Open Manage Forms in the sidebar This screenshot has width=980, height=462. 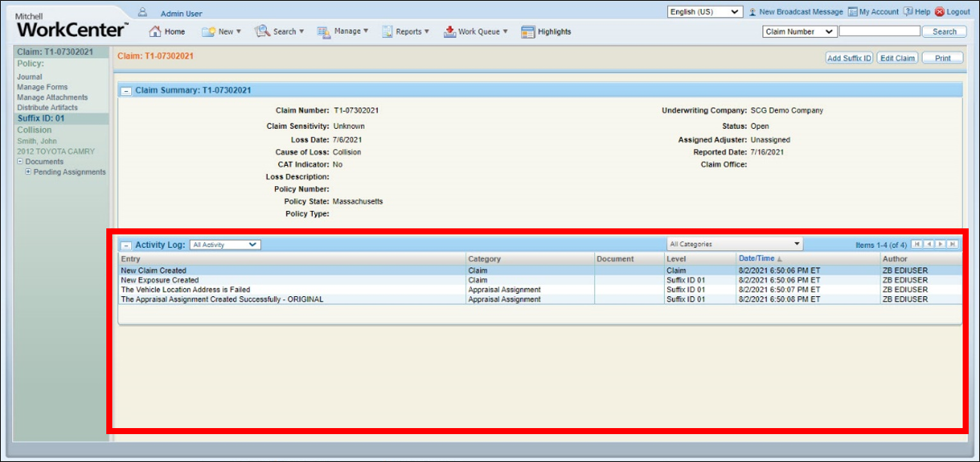pyautogui.click(x=42, y=87)
